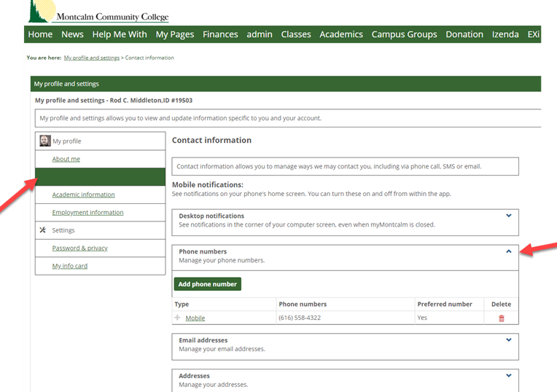Collapse the Phone numbers section chevron
The width and height of the screenshot is (557, 392).
point(509,251)
